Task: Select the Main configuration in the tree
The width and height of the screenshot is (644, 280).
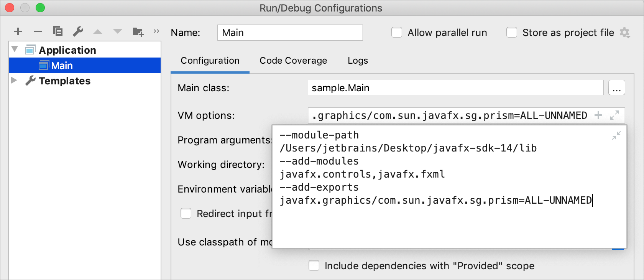Action: coord(85,65)
